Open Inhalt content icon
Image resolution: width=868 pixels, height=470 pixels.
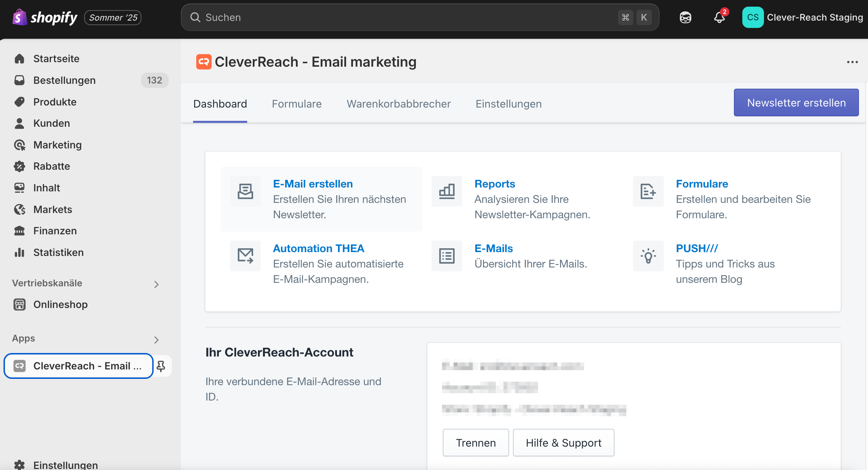20,188
